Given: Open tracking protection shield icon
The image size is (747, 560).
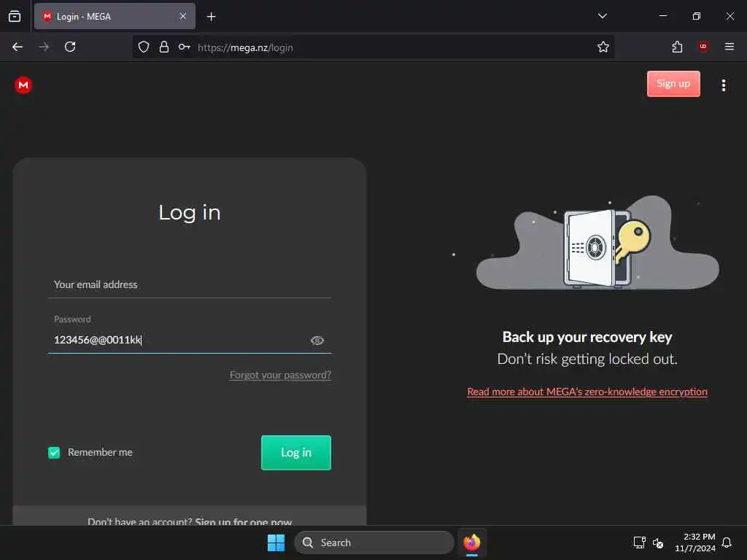Looking at the screenshot, I should click(144, 47).
